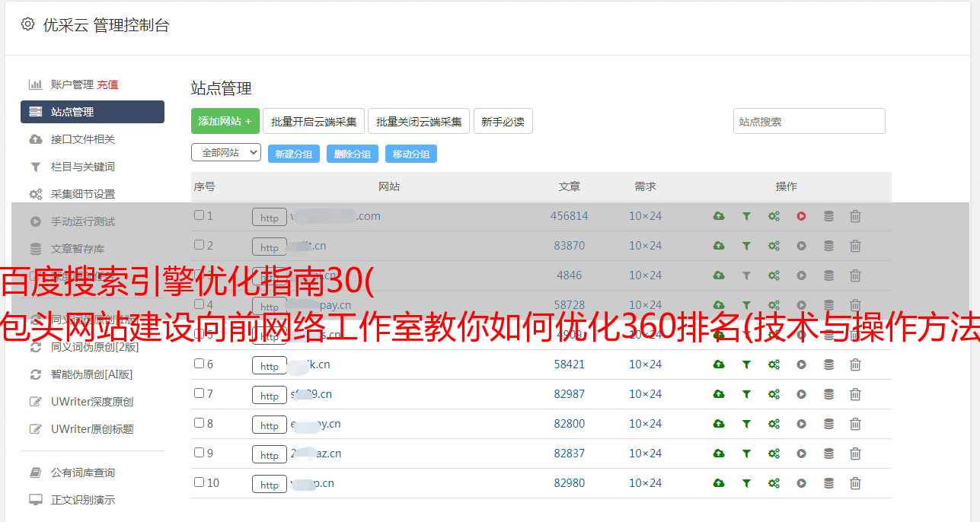980x522 pixels.
Task: Open filter funnel icon for row 83870
Action: click(746, 246)
